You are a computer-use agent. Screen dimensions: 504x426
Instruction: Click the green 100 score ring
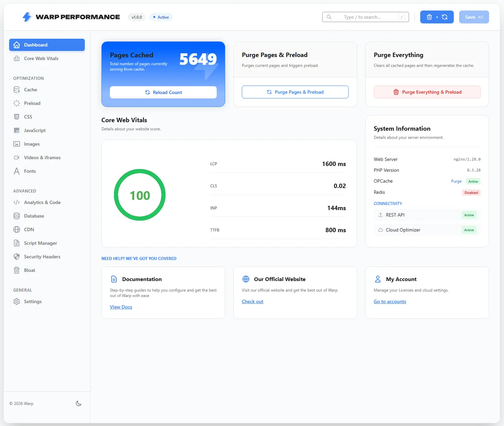[x=139, y=195]
